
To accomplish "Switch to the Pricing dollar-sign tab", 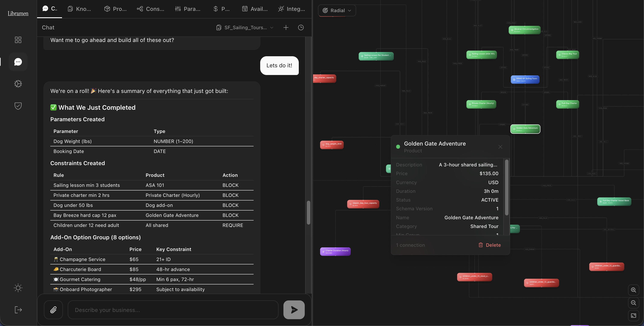I will click(x=221, y=9).
